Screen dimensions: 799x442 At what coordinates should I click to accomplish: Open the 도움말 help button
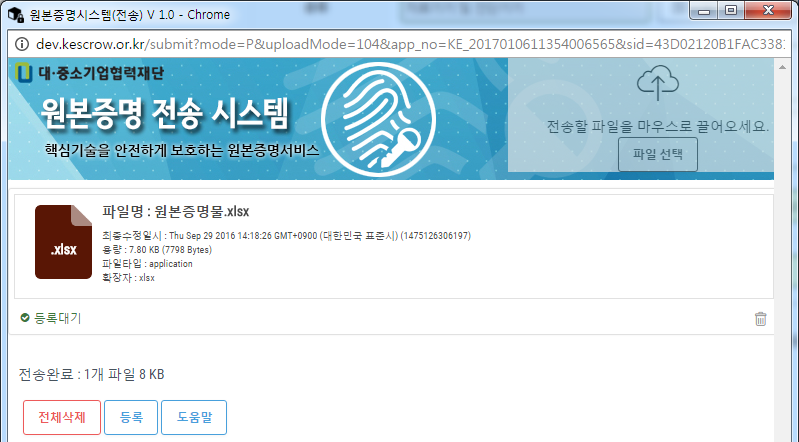coord(194,418)
